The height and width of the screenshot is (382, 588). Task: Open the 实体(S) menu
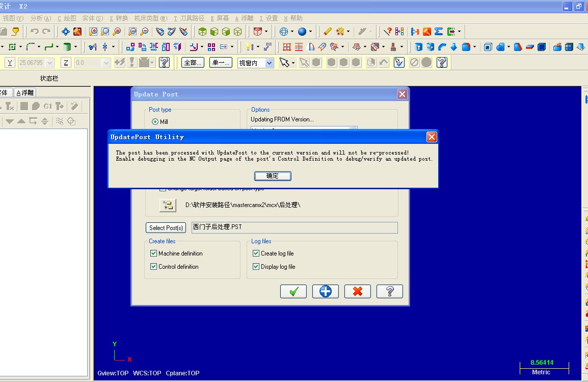click(x=92, y=18)
